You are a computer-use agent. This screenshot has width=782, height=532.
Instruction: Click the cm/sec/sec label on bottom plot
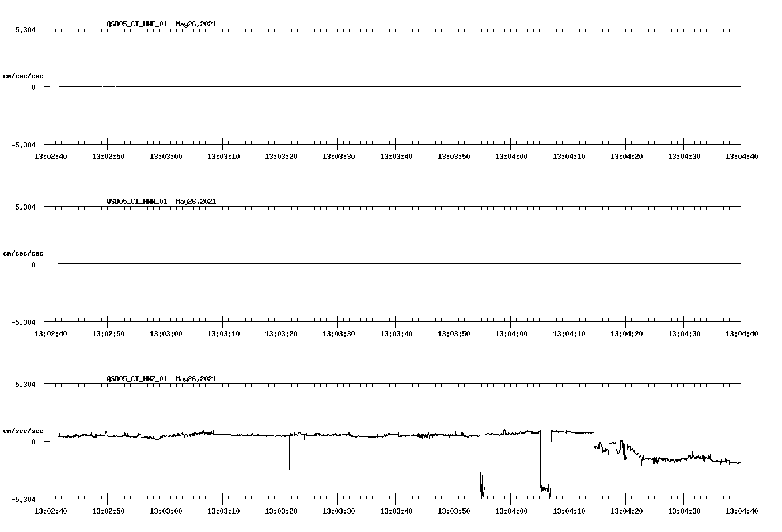click(24, 430)
